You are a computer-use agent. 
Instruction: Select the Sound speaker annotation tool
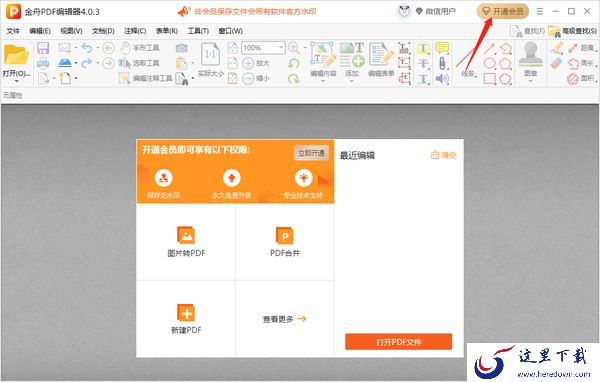tap(442, 79)
